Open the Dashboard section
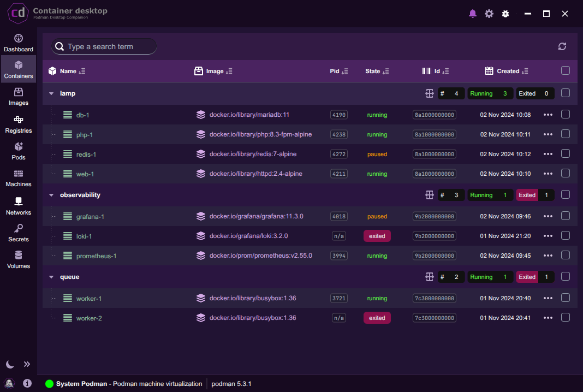 click(x=18, y=43)
